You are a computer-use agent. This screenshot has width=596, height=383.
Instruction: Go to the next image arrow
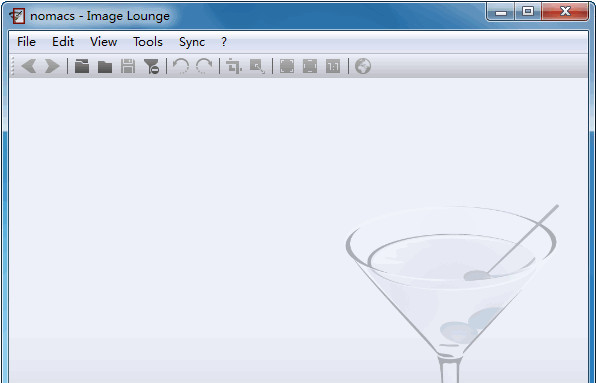(52, 66)
